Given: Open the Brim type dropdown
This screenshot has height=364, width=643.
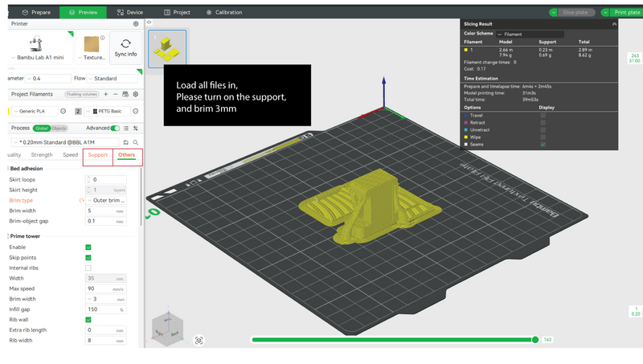Looking at the screenshot, I should pos(106,200).
